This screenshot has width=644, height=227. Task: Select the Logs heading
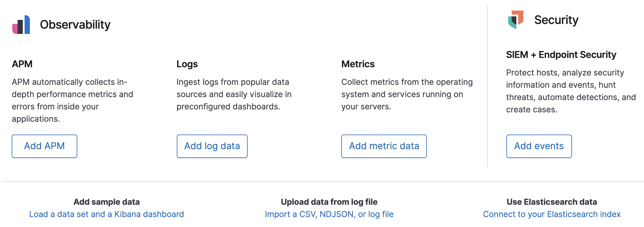click(187, 64)
